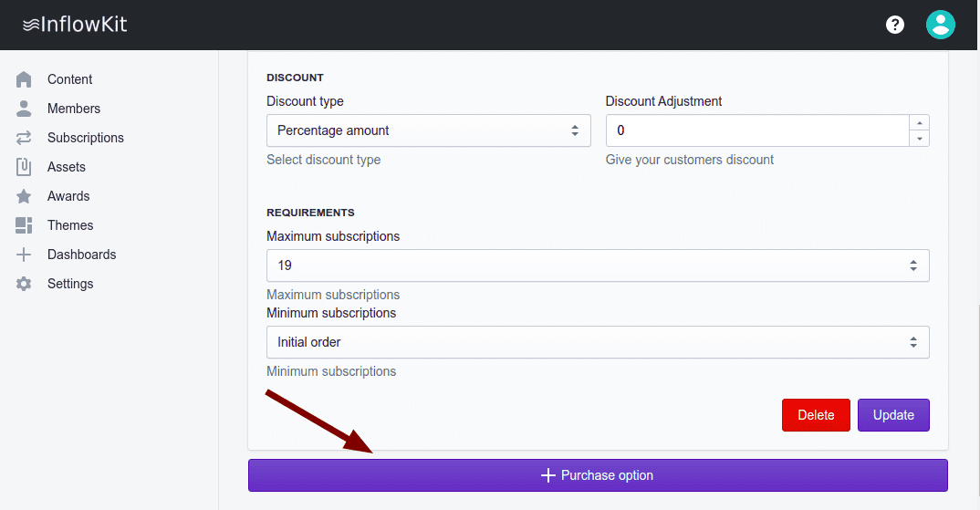This screenshot has height=510, width=980.
Task: Expand the Minimum subscriptions dropdown
Action: [x=598, y=342]
